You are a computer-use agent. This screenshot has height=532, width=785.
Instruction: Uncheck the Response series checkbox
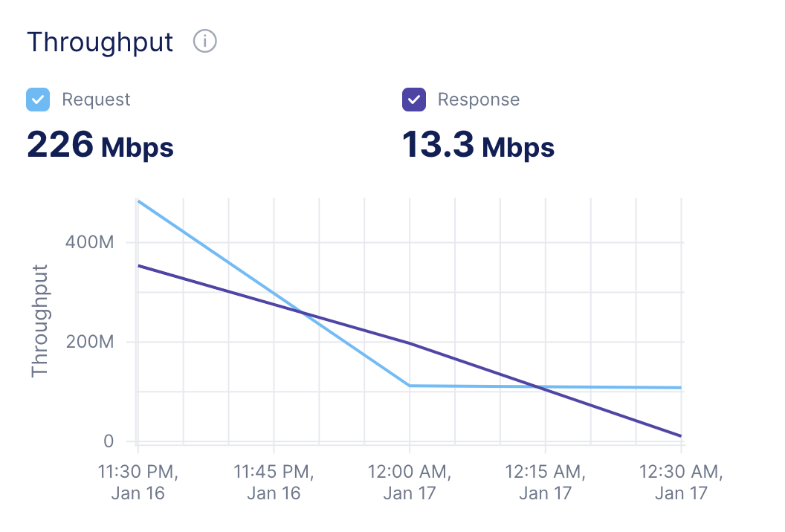click(414, 100)
